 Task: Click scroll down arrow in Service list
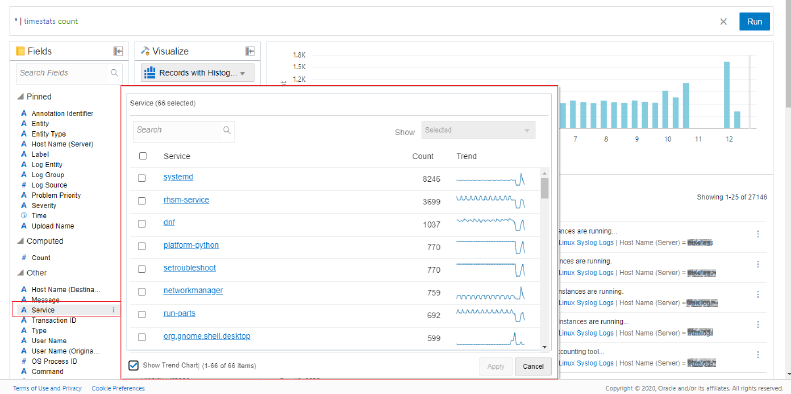pyautogui.click(x=544, y=347)
